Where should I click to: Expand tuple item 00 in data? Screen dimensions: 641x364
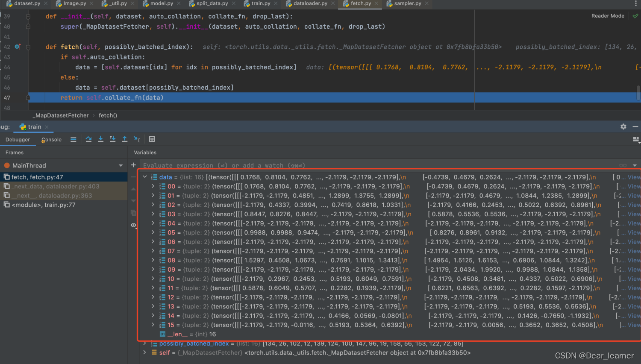pyautogui.click(x=153, y=186)
